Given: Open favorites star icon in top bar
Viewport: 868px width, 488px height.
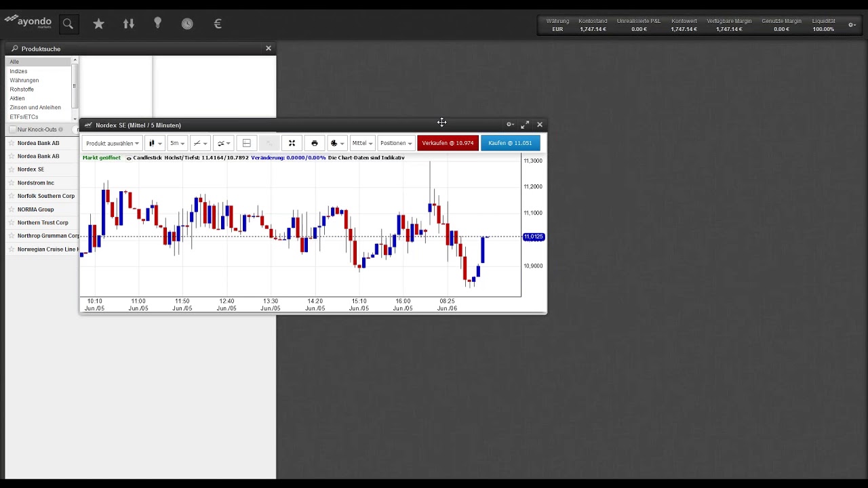Looking at the screenshot, I should pos(99,24).
